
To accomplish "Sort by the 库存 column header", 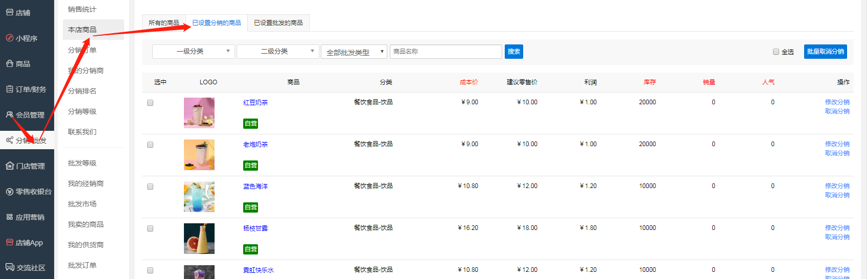I will pyautogui.click(x=650, y=82).
